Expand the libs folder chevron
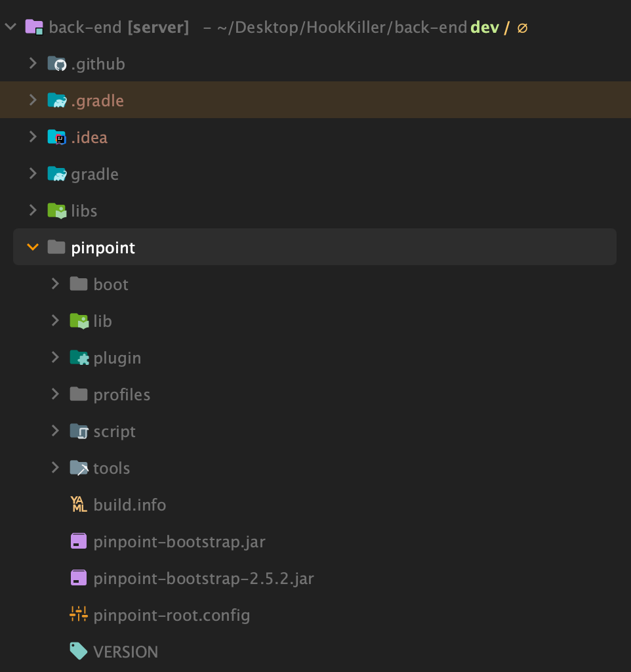This screenshot has height=672, width=631. (x=33, y=211)
